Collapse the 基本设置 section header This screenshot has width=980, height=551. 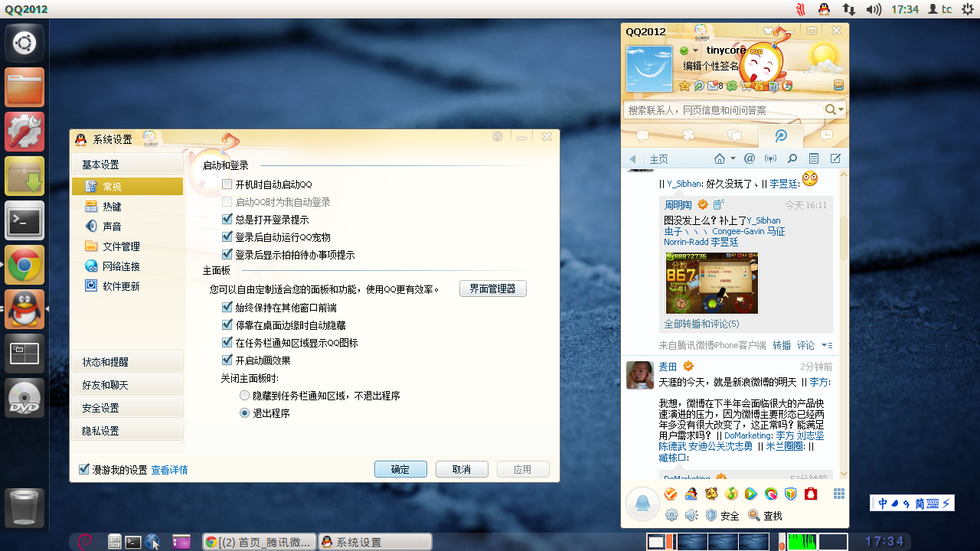point(127,165)
